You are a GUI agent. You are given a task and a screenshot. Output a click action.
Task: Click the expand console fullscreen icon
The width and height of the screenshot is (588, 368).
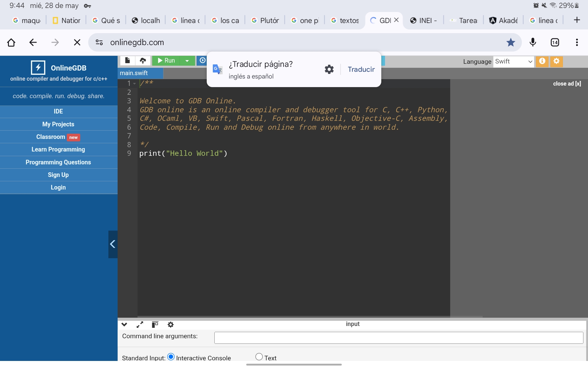coord(140,324)
